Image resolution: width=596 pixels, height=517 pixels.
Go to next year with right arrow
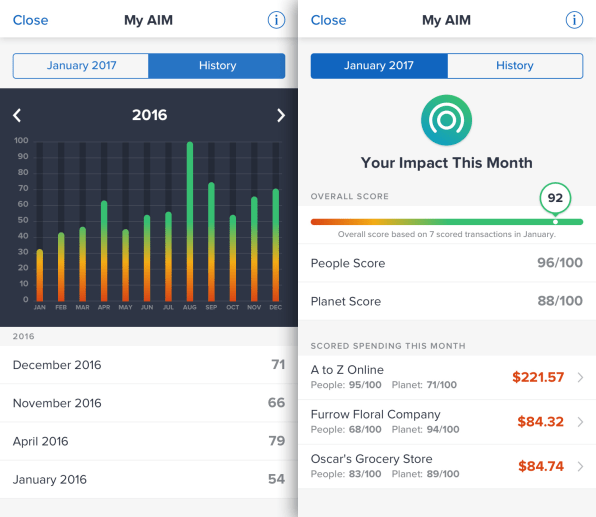point(281,115)
